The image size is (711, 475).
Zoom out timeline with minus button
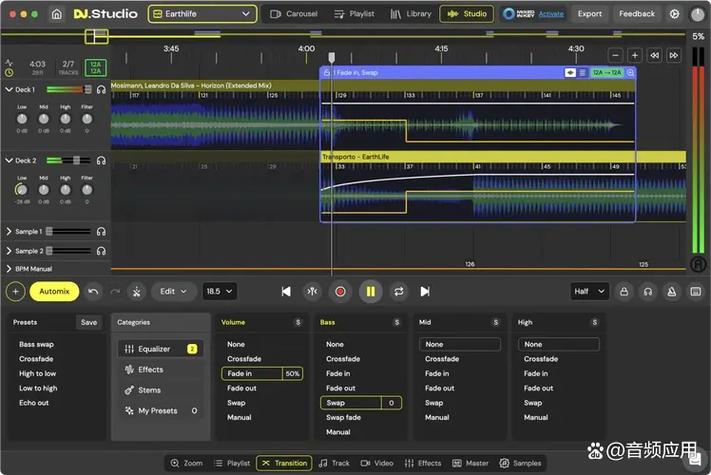click(615, 55)
